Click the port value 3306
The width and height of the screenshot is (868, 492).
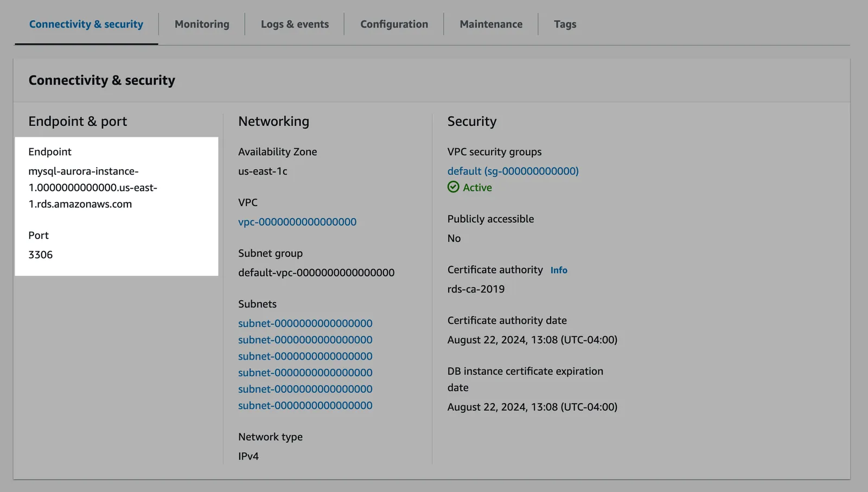[41, 254]
